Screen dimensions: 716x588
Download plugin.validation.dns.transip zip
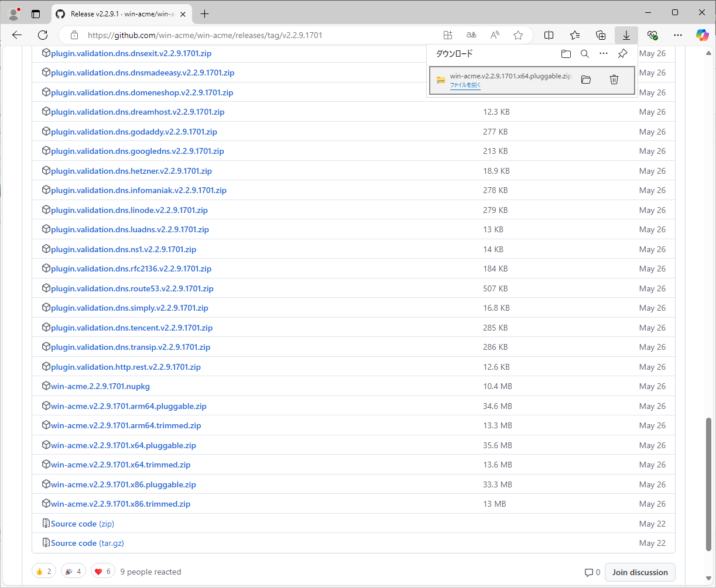point(131,347)
